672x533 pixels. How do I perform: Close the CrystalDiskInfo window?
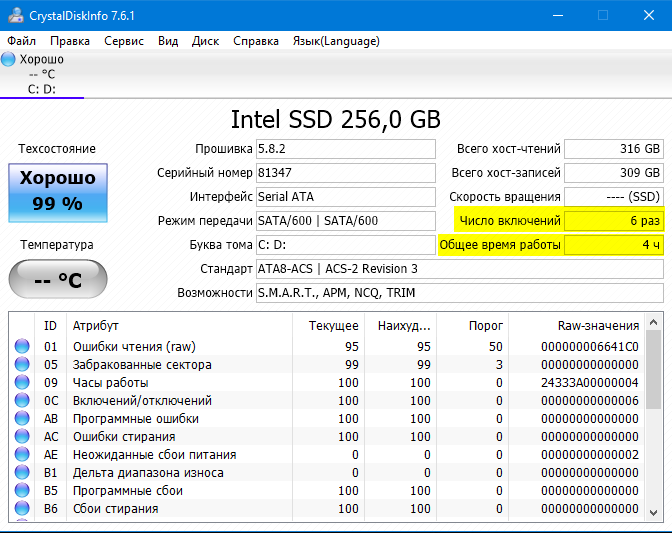pyautogui.click(x=649, y=15)
